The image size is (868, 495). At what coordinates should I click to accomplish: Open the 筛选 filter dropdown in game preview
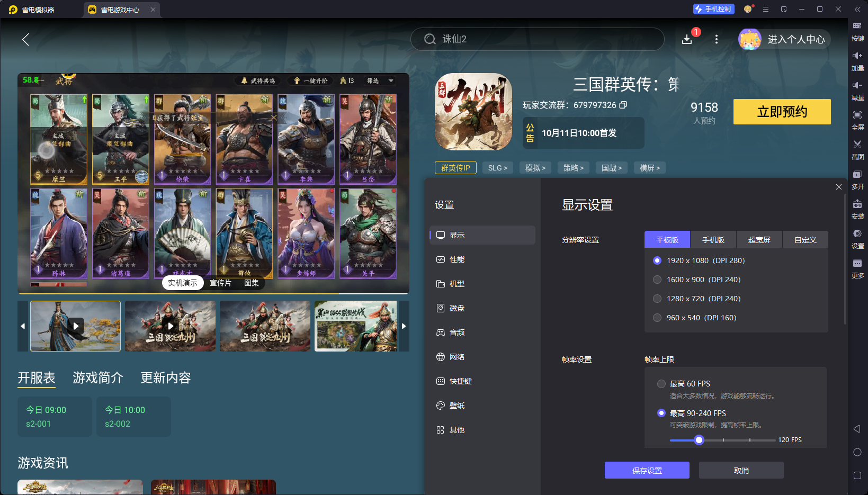coord(380,80)
